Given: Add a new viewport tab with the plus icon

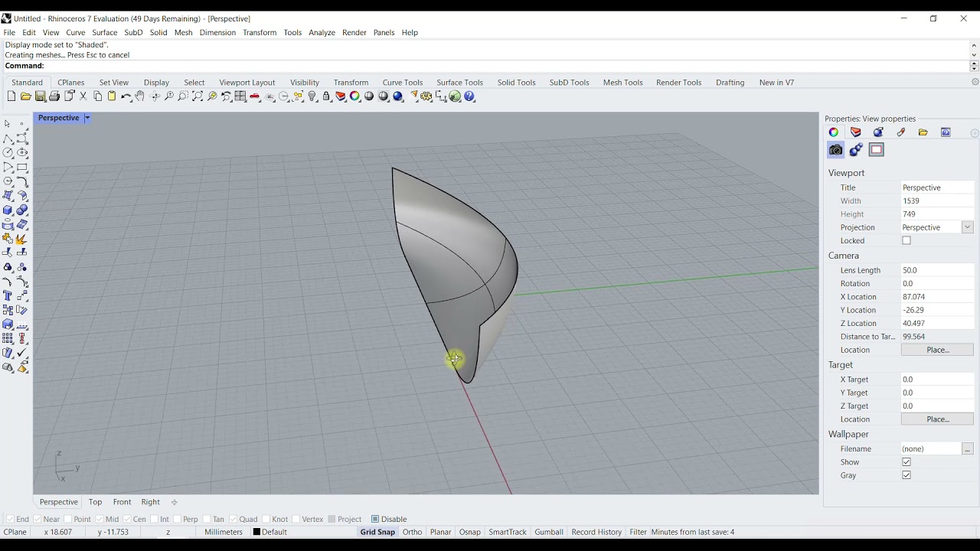Looking at the screenshot, I should tap(175, 502).
